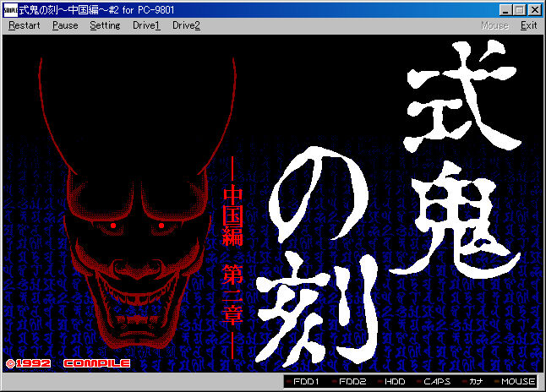Viewport: 546px width, 392px height.
Task: Click the CAPS lock indicator
Action: coord(434,382)
